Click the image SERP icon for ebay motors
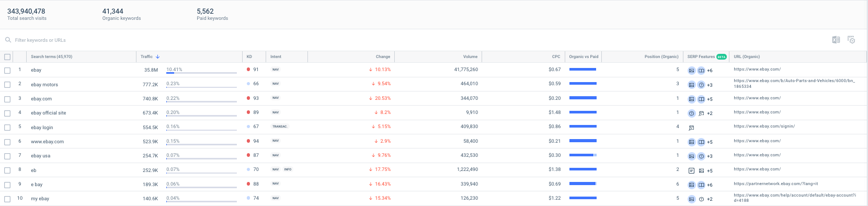Screen dimensions: 868x206 [x=691, y=85]
